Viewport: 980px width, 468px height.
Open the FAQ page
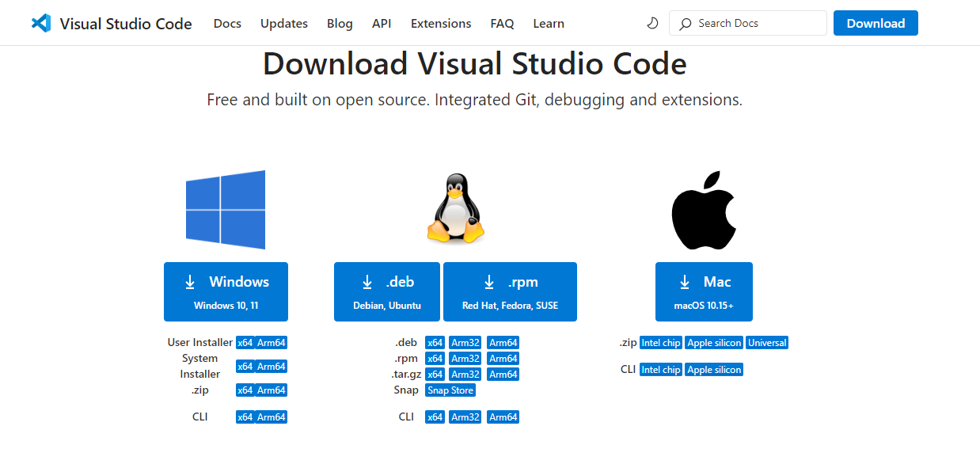click(x=502, y=23)
